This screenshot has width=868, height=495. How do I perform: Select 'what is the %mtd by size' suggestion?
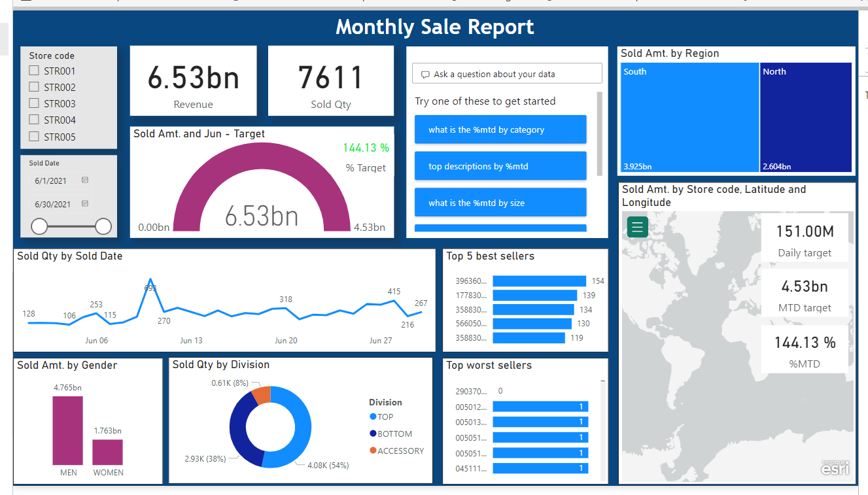click(x=500, y=203)
